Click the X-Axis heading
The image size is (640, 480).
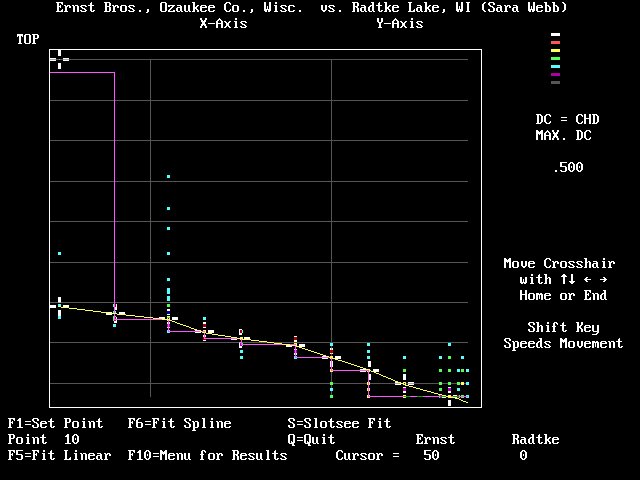[x=224, y=23]
